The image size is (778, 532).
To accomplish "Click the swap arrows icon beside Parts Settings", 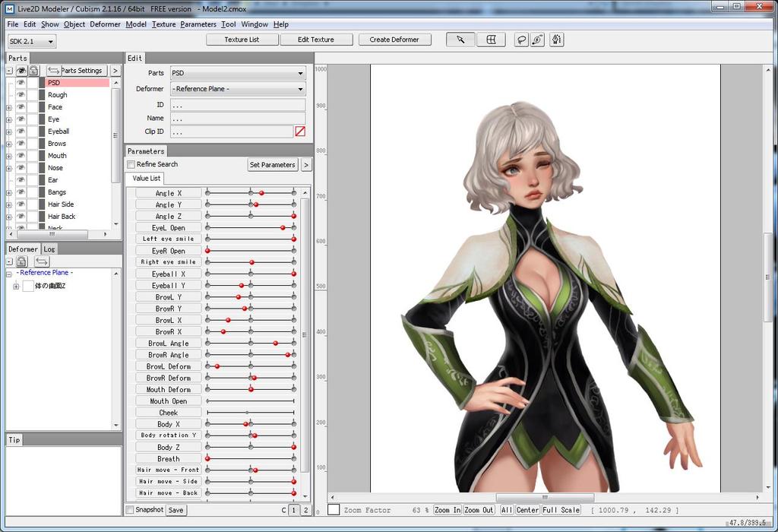I will click(53, 71).
